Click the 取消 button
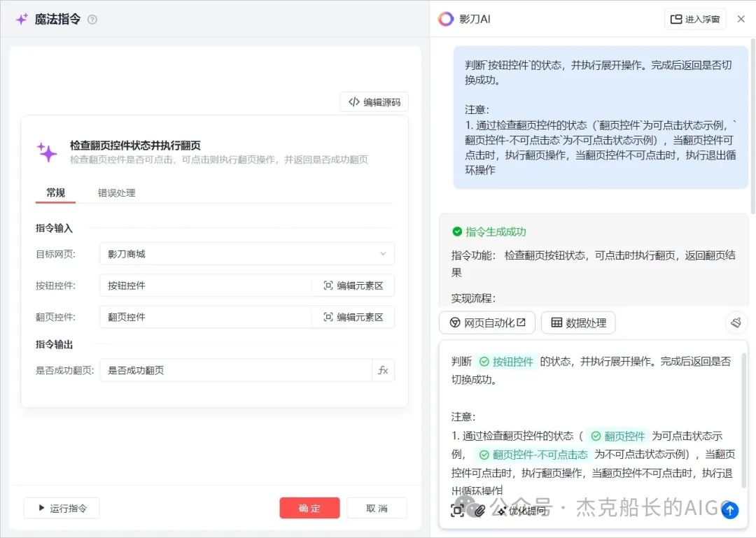Viewport: 756px width, 538px height. coord(377,508)
